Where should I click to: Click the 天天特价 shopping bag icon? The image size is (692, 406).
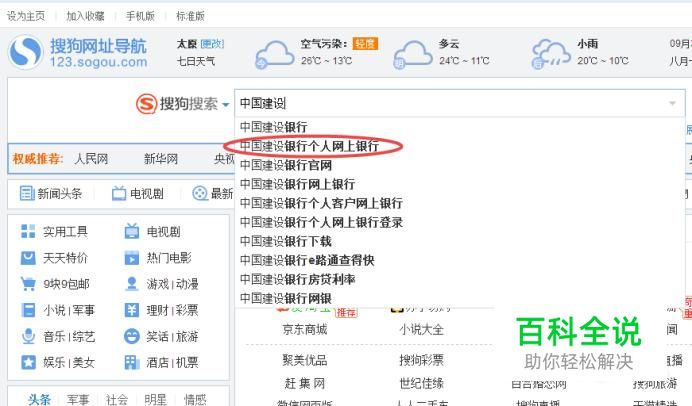tap(28, 258)
